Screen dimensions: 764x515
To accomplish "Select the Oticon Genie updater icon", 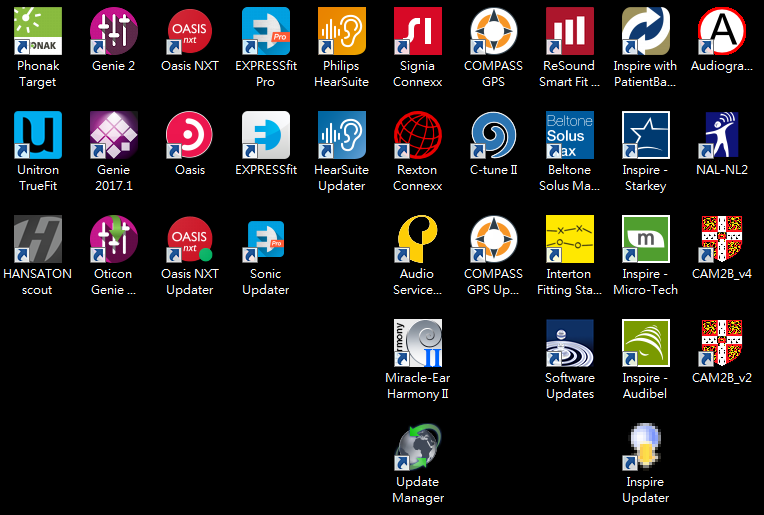I will [x=114, y=239].
